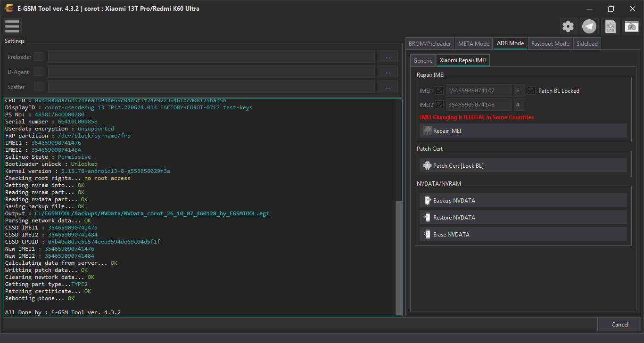Open the NVData backup file path link
Image resolution: width=644 pixels, height=343 pixels.
tap(152, 213)
